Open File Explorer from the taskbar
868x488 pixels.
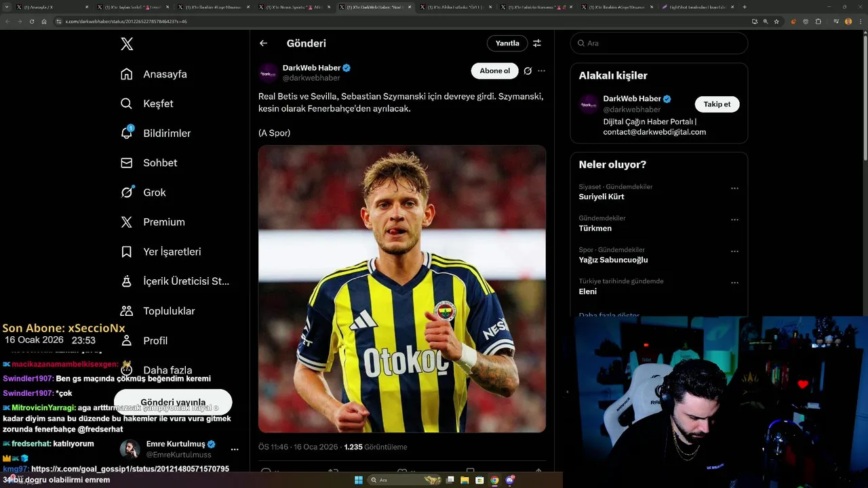tap(465, 480)
